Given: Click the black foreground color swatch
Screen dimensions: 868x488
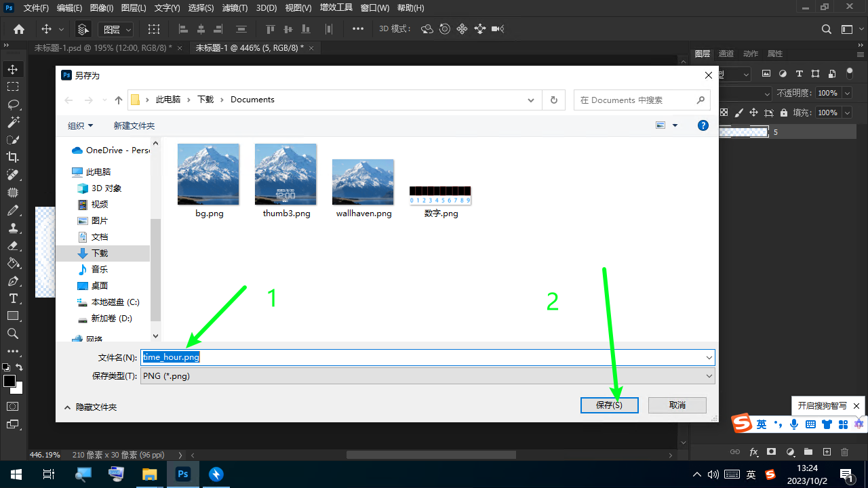Looking at the screenshot, I should (9, 381).
